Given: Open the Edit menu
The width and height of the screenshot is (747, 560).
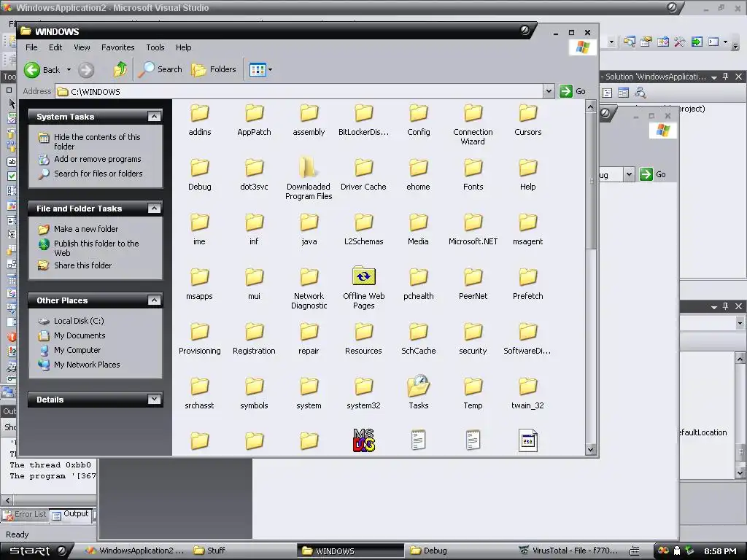Looking at the screenshot, I should point(55,47).
